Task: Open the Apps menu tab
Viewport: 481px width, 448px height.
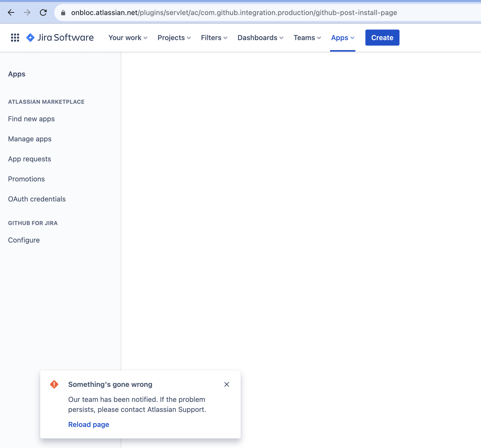Action: (x=343, y=38)
